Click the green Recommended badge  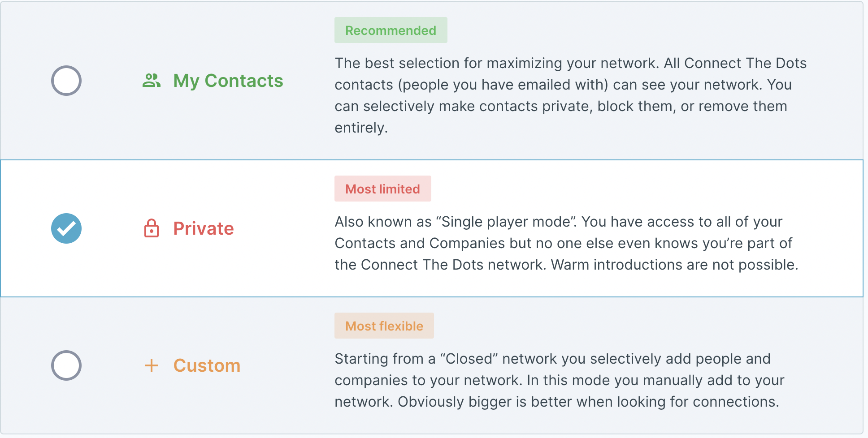(x=391, y=30)
